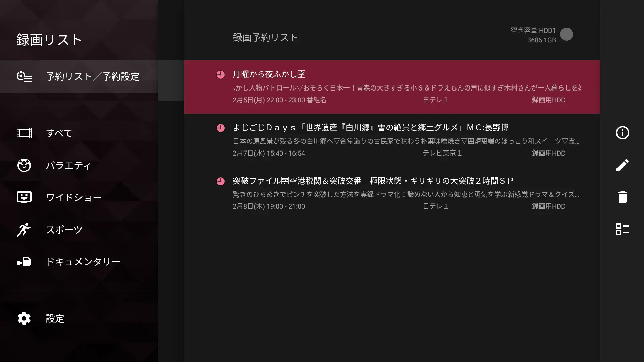
Task: Click the info icon on the right edge
Action: 623,133
